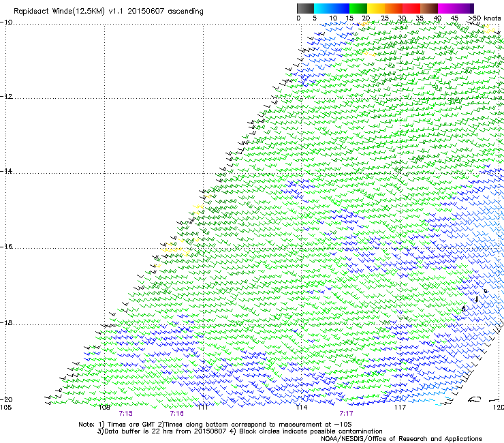Click the dark purple 45–50 knots swatch

464,8
